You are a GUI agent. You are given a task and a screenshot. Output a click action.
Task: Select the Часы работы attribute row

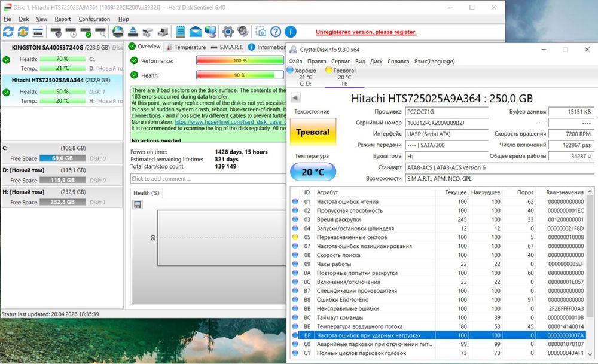tap(438, 264)
